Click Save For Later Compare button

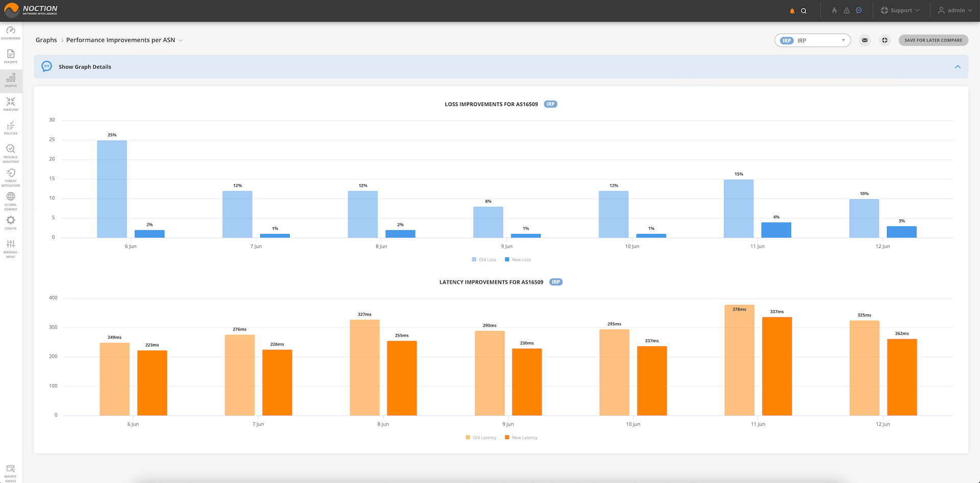point(933,40)
